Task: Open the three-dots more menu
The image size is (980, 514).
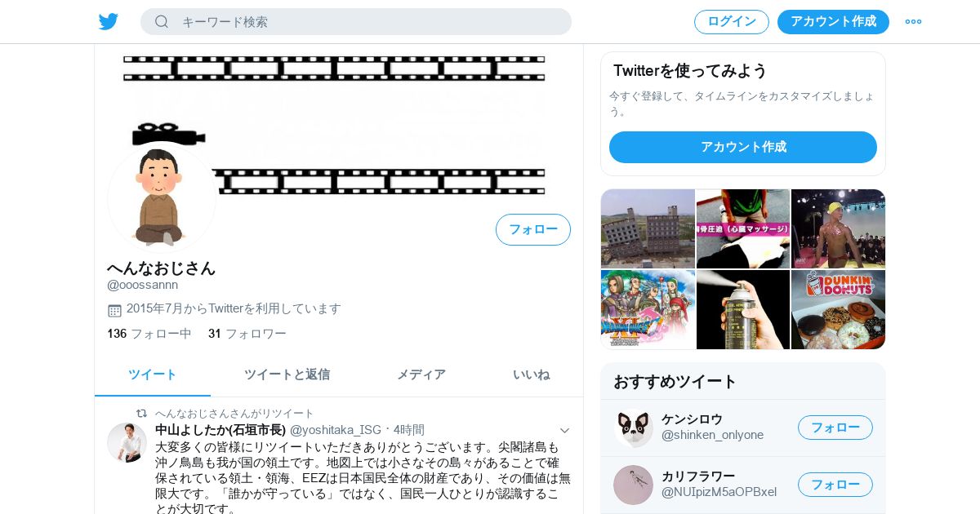Action: 913,21
